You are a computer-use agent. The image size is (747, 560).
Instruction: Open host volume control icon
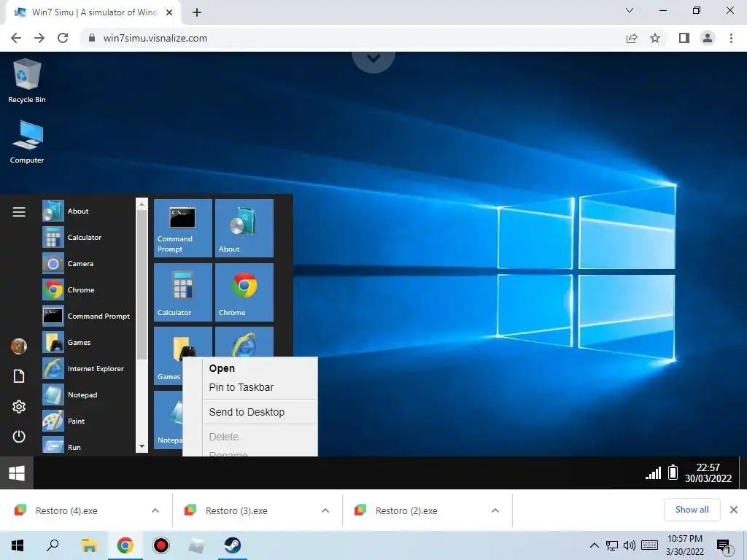629,545
